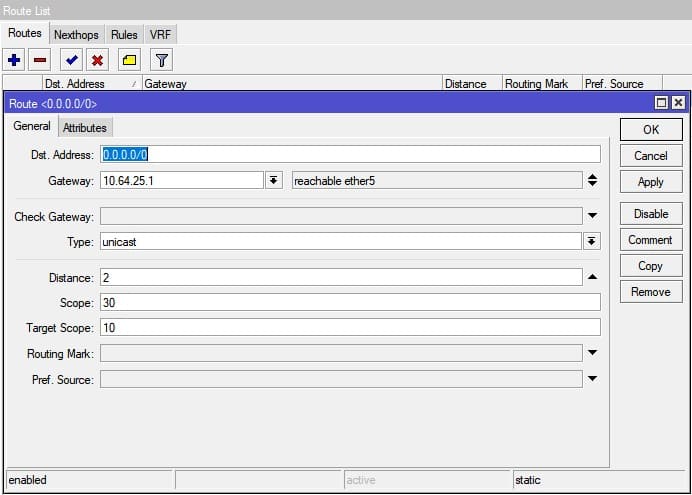
Task: Open the Type unicast dropdown
Action: 592,242
